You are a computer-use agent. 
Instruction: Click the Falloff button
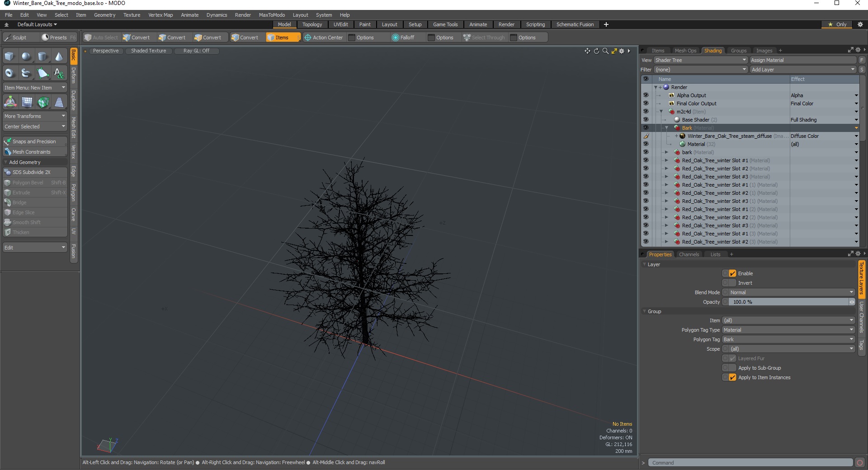coord(403,38)
